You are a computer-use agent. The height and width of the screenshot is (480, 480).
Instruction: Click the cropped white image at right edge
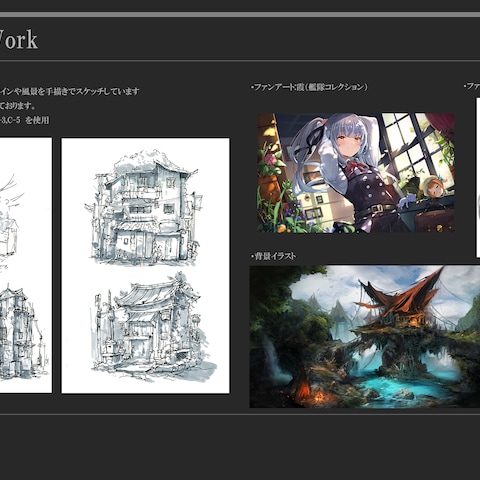(x=478, y=177)
